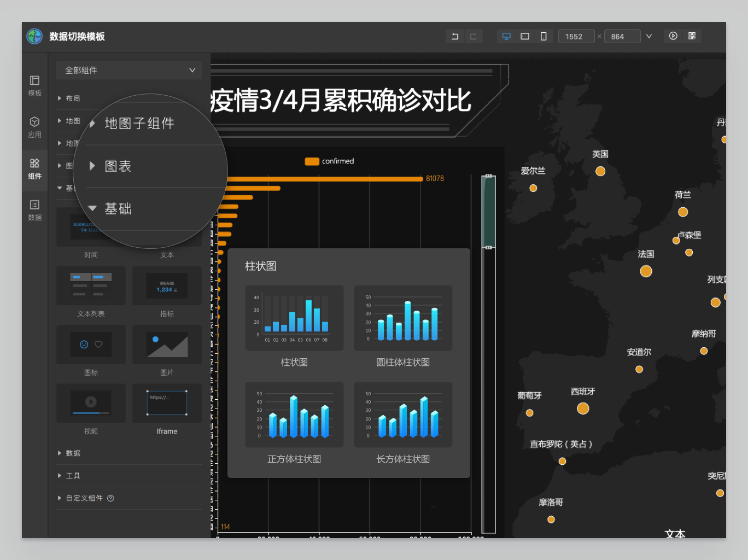Click the 摩纳哥 map marker
748x560 pixels.
704,351
